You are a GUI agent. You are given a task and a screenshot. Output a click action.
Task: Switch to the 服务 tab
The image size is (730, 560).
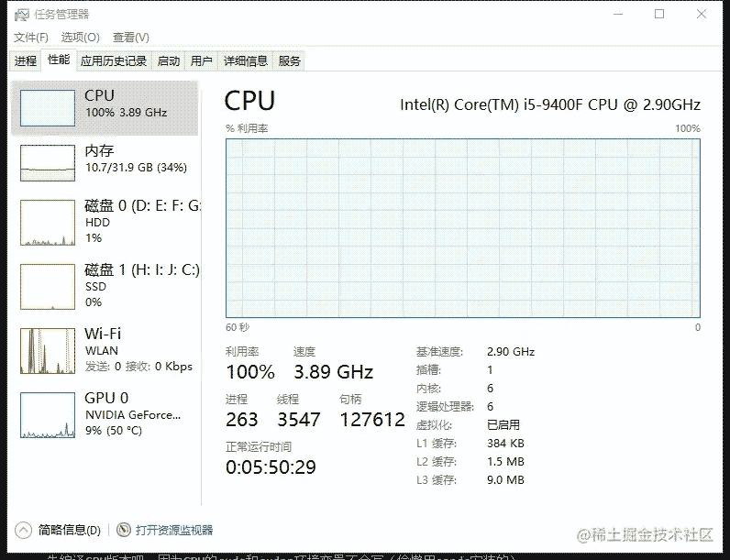[289, 60]
